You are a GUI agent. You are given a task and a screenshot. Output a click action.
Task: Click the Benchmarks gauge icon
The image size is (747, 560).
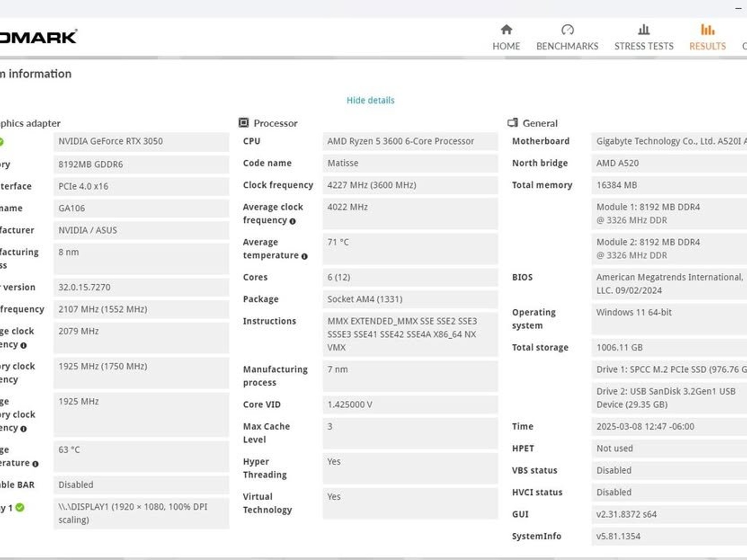(568, 30)
